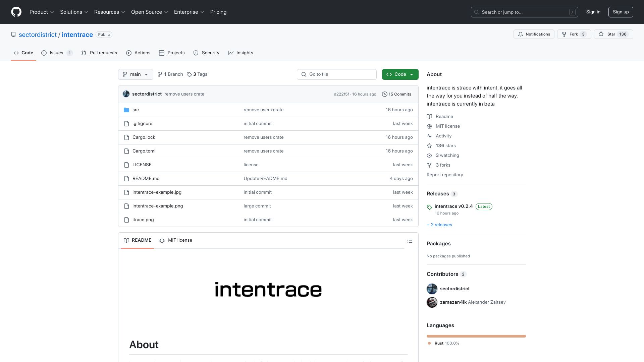Fork the repository
The width and height of the screenshot is (644, 362).
coord(574,34)
